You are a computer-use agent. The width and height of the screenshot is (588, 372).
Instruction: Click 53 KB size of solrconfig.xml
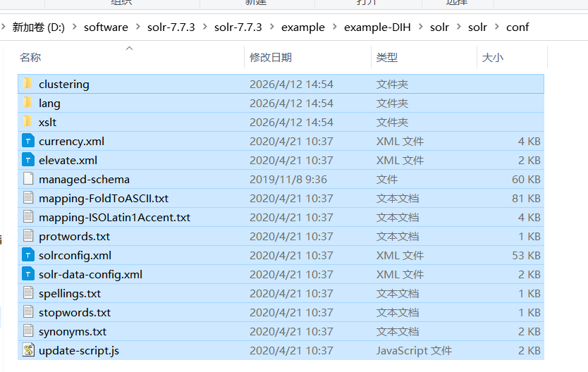point(526,256)
